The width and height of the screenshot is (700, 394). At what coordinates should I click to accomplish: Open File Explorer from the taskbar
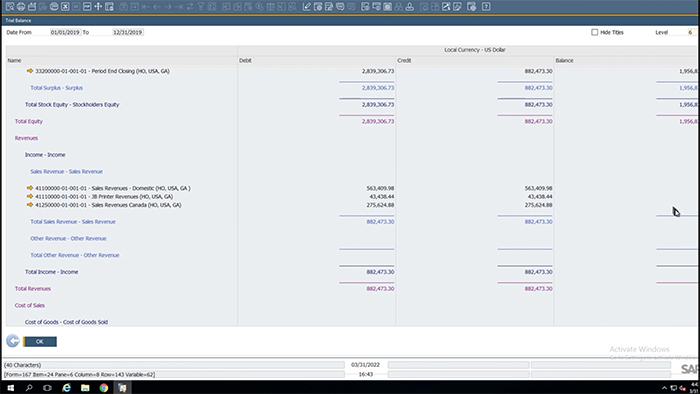tap(85, 388)
